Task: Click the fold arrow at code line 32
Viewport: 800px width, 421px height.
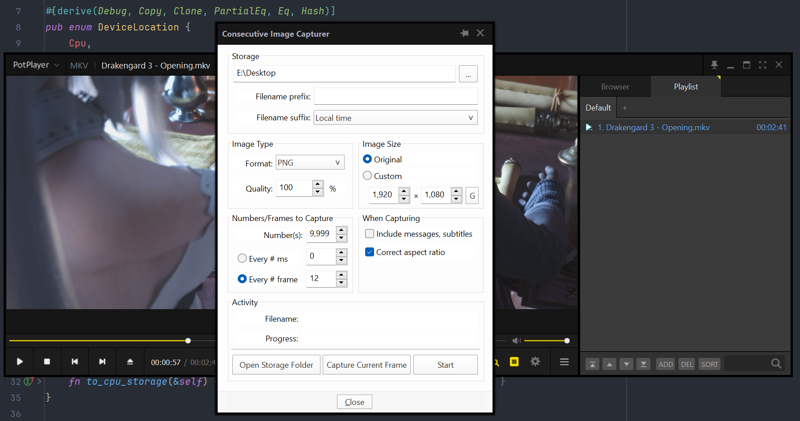Action: click(x=39, y=382)
